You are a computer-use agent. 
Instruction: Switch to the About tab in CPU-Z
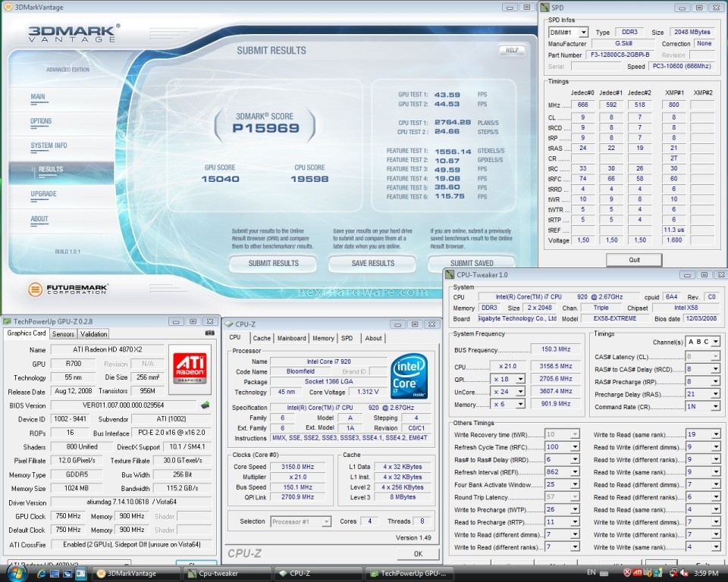point(373,338)
